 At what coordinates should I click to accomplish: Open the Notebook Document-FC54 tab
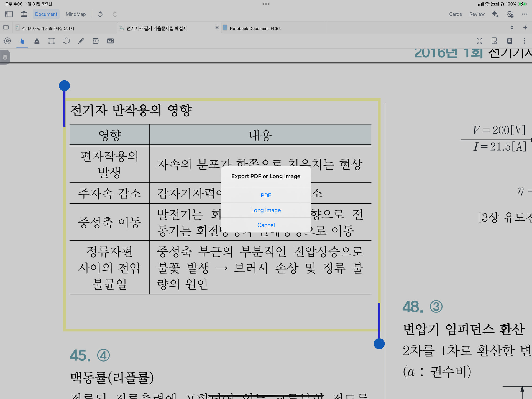(255, 28)
